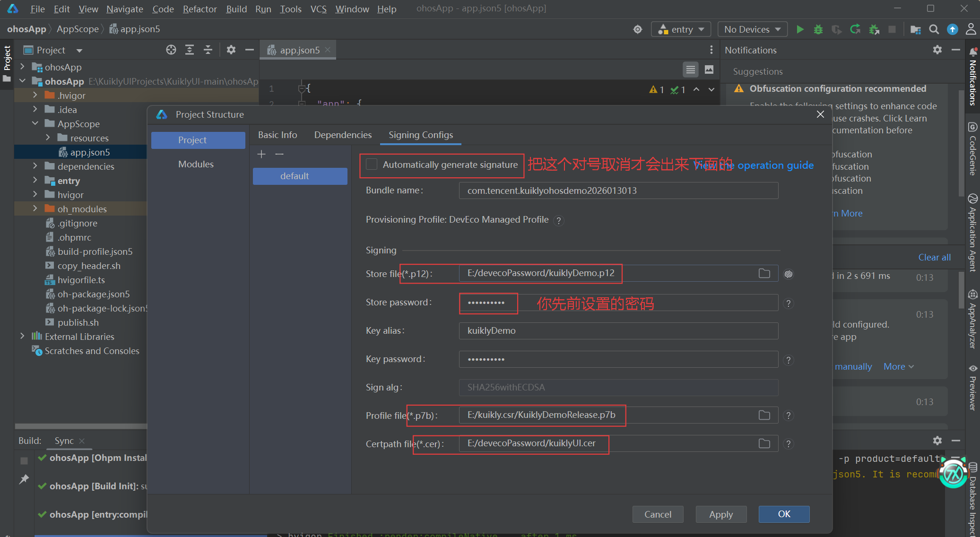The image size is (980, 537).
Task: Click the Debug bug icon in toolbar
Action: point(818,29)
